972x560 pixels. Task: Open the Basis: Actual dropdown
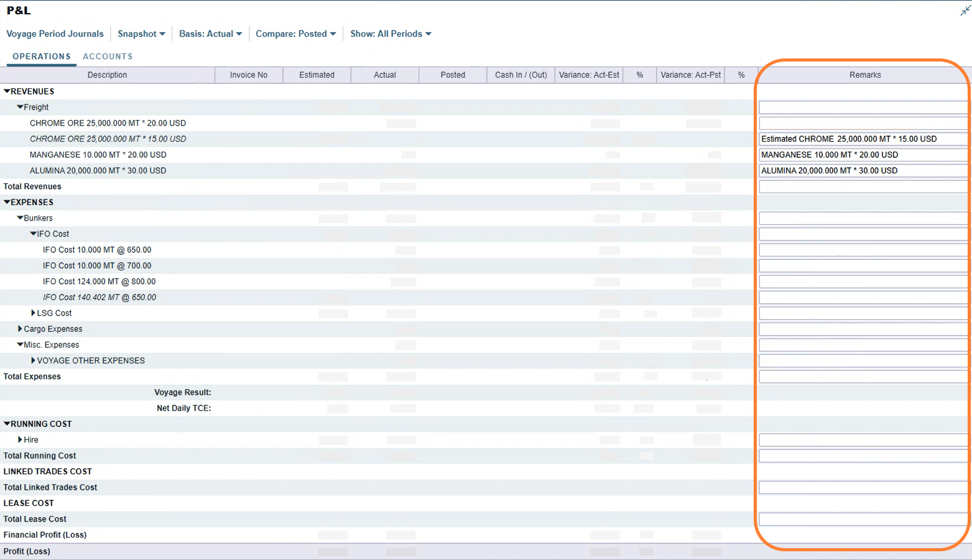210,34
